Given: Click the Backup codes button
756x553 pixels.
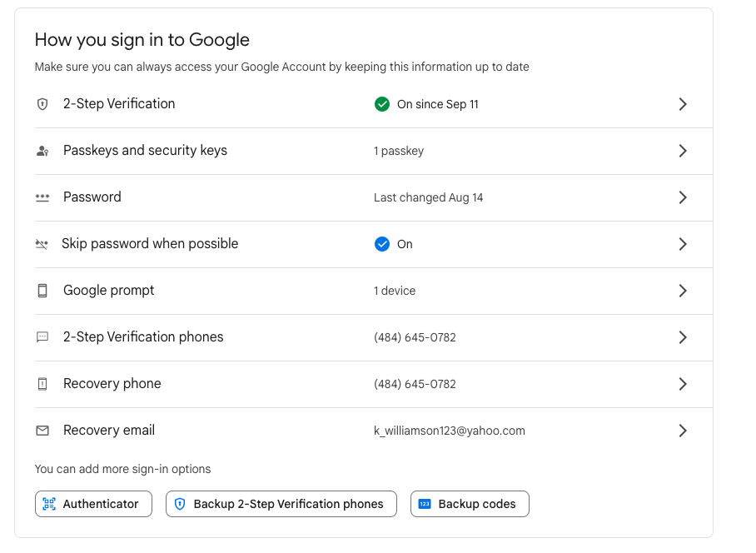Looking at the screenshot, I should [x=470, y=504].
